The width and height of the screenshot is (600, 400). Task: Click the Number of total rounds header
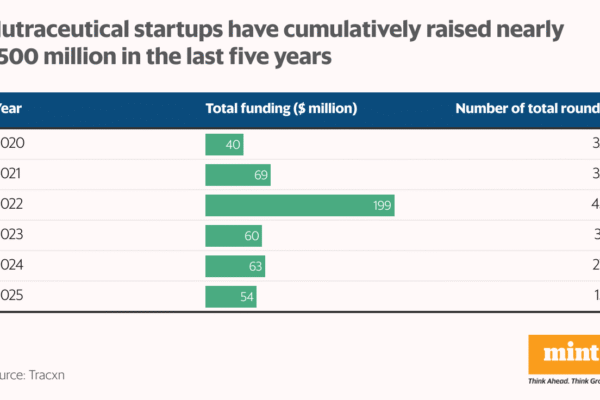(x=527, y=108)
